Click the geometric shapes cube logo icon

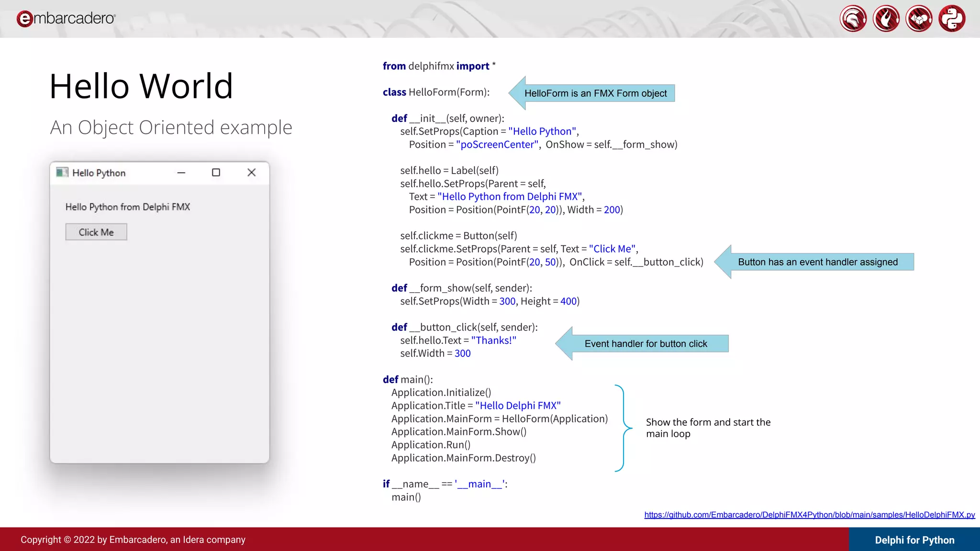[919, 19]
